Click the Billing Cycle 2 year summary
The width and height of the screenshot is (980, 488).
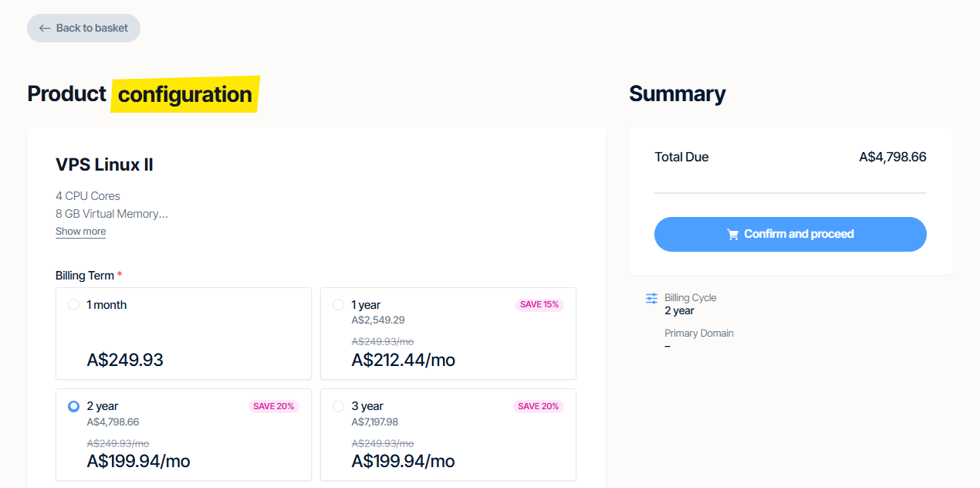(x=690, y=304)
